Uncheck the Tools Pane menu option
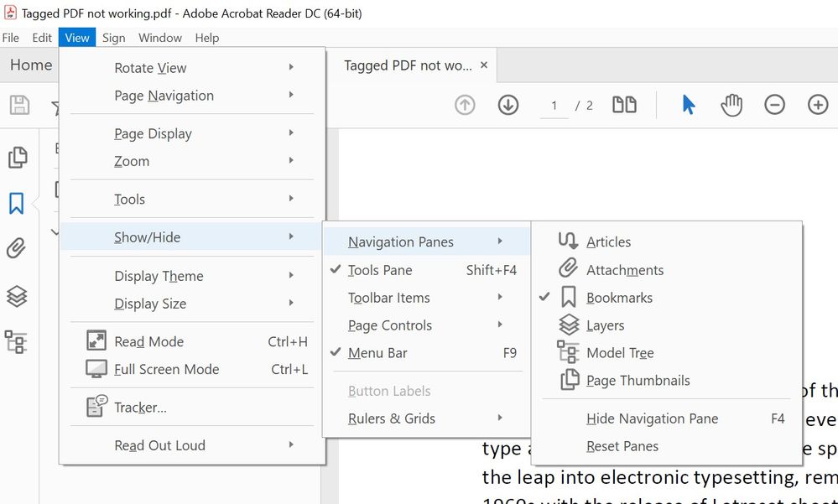Image resolution: width=838 pixels, height=504 pixels. click(380, 270)
